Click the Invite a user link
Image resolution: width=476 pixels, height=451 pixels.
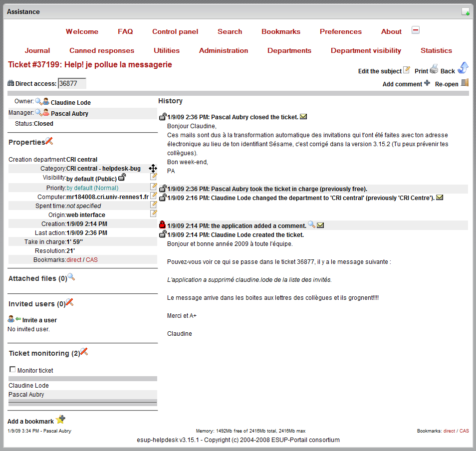[39, 320]
